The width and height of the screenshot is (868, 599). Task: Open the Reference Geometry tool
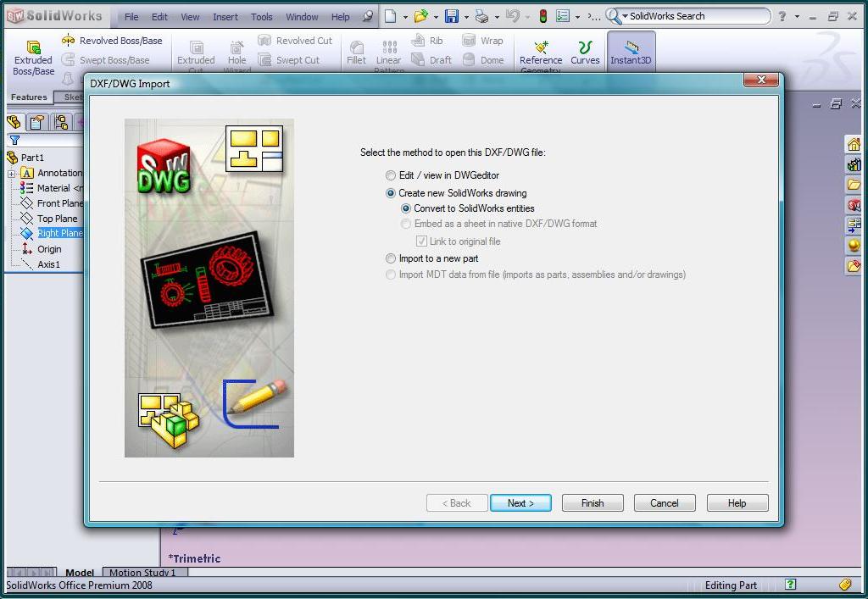pyautogui.click(x=541, y=57)
